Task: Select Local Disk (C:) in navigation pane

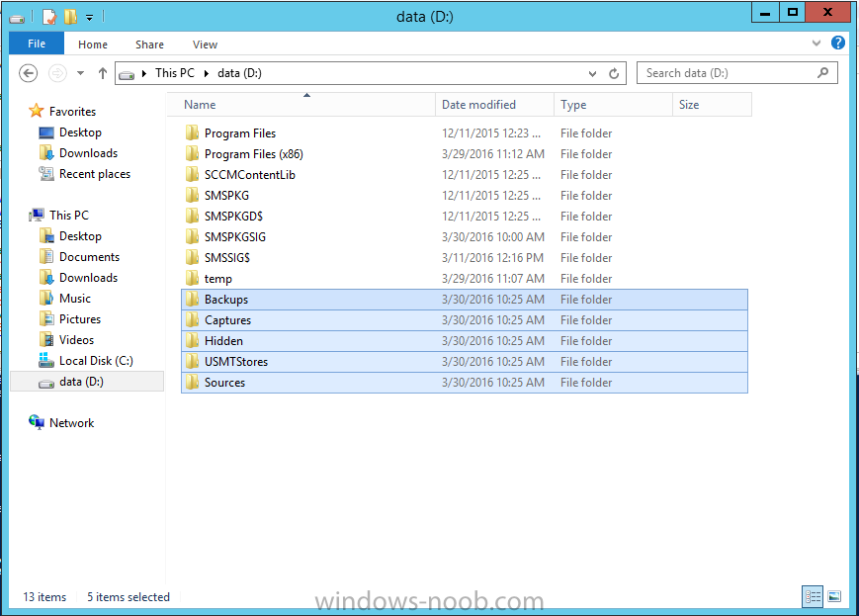Action: click(x=96, y=361)
